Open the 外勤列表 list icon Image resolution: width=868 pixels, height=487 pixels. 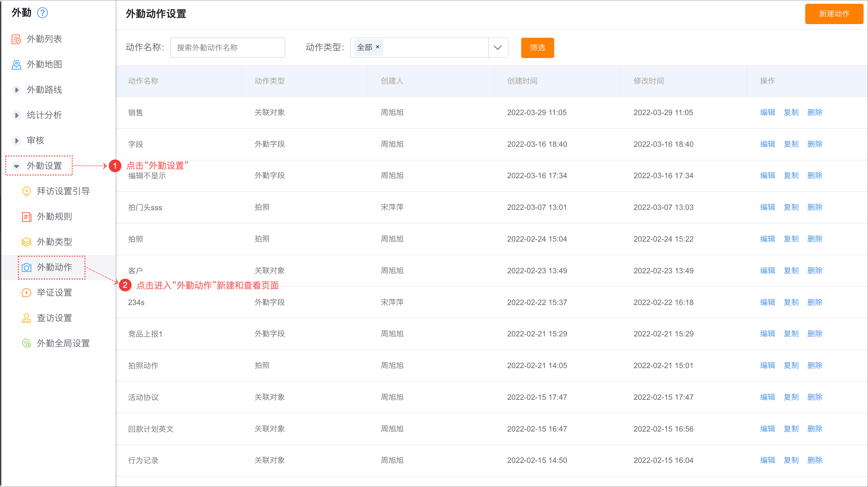point(16,39)
